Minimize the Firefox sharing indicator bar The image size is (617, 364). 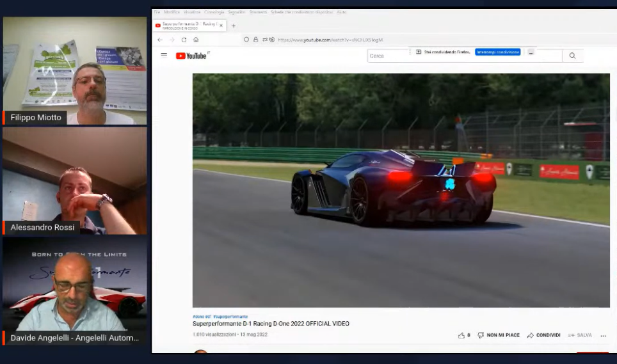531,52
